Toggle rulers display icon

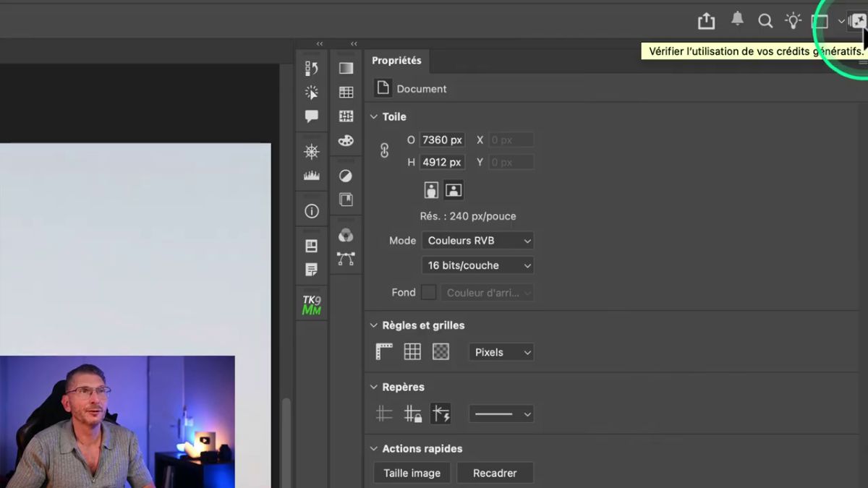(x=384, y=352)
